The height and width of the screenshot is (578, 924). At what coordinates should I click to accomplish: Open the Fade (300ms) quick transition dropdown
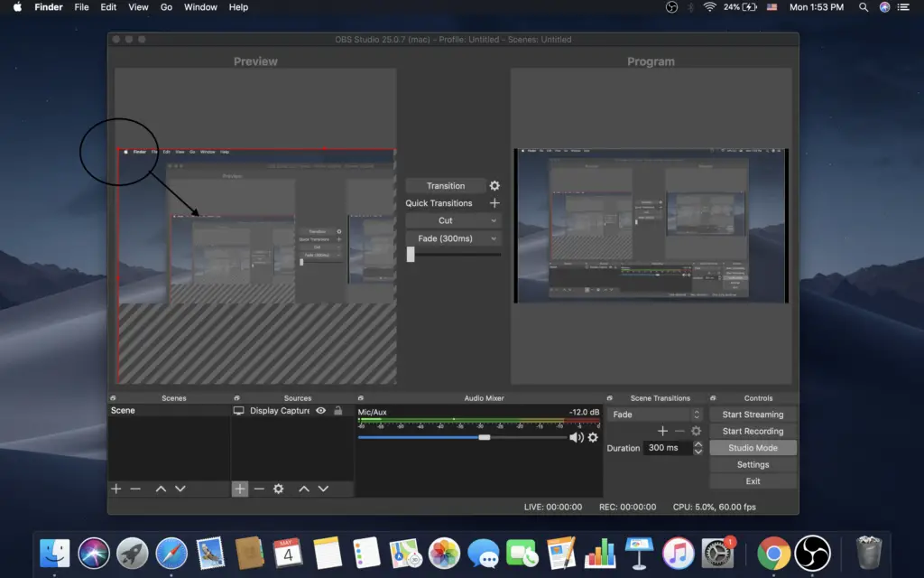point(453,238)
